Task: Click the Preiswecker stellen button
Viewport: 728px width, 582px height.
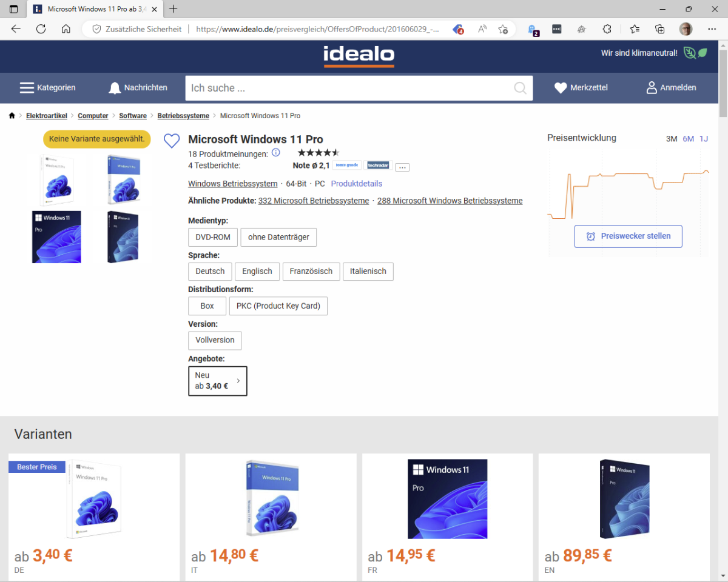Action: click(628, 236)
